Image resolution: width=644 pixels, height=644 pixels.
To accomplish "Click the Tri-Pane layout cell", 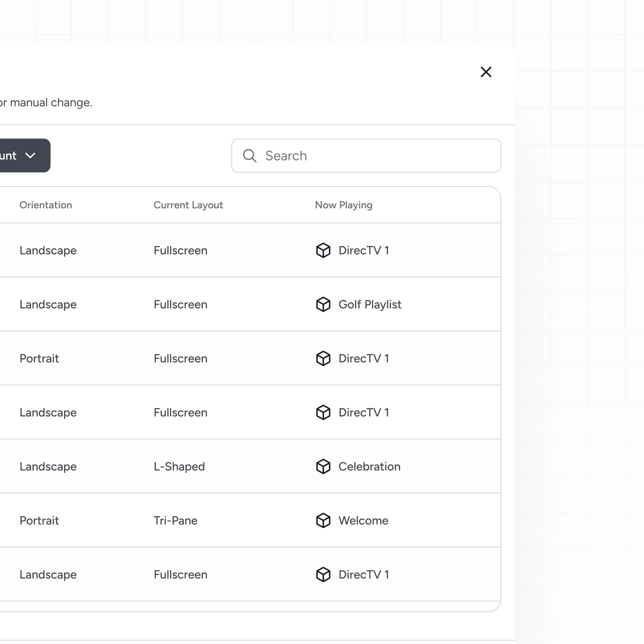I will [175, 520].
